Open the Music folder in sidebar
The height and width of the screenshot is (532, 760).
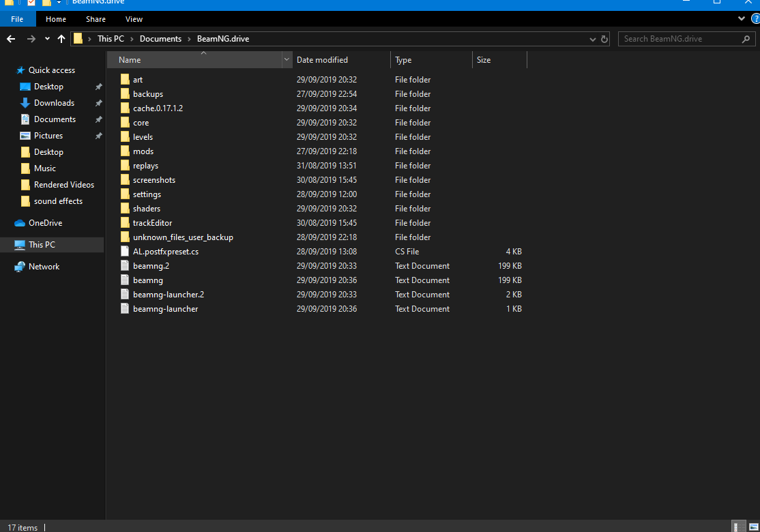(x=44, y=168)
